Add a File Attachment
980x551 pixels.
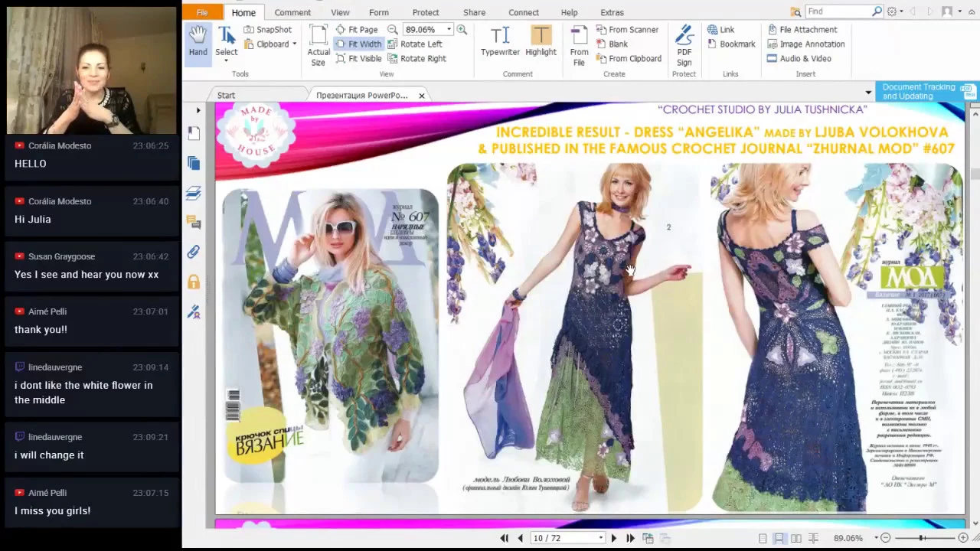click(x=802, y=29)
